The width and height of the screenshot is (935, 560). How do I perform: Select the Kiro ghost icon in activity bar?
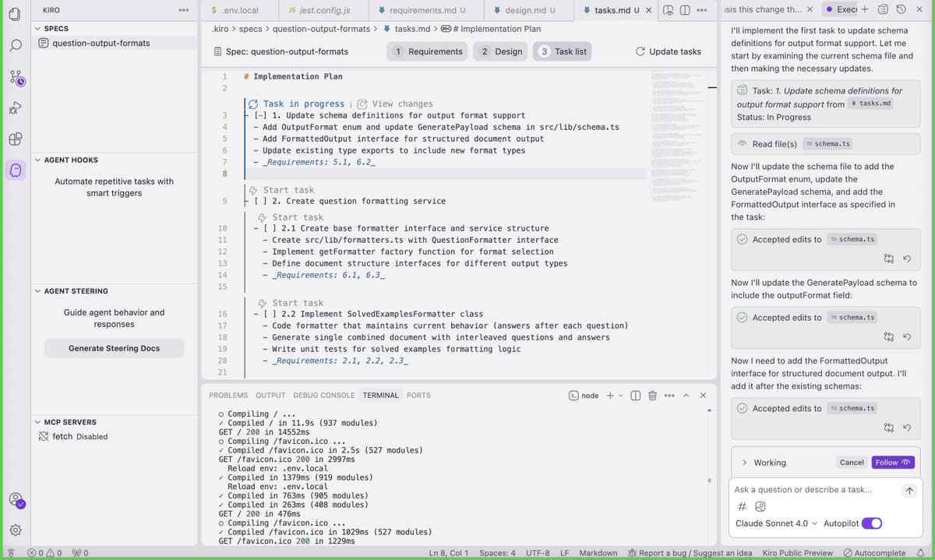tap(15, 170)
